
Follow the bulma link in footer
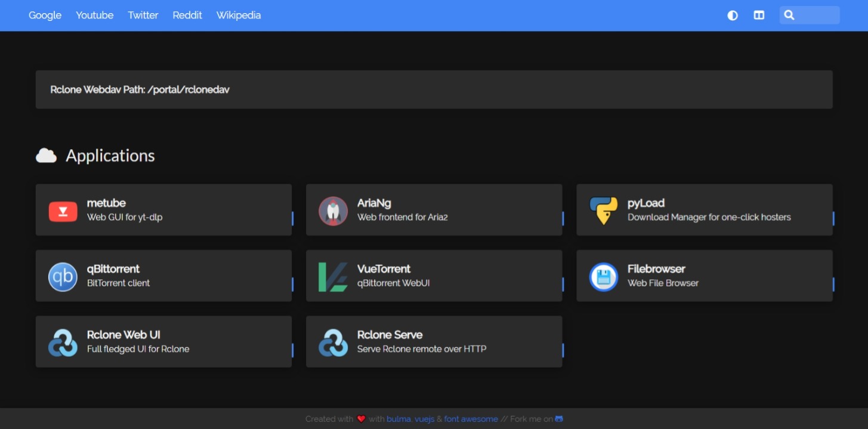[399, 419]
